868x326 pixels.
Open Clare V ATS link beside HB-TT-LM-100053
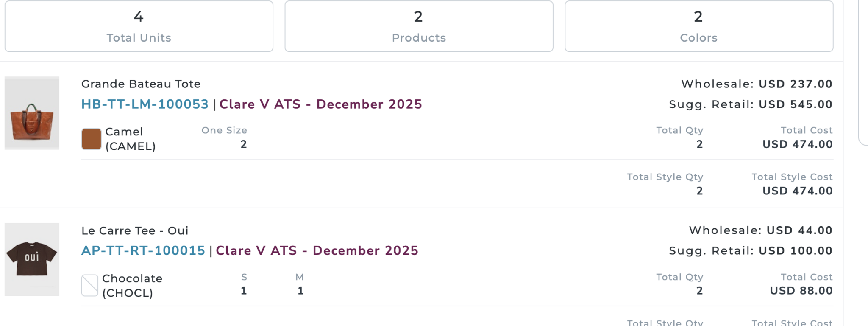[320, 104]
